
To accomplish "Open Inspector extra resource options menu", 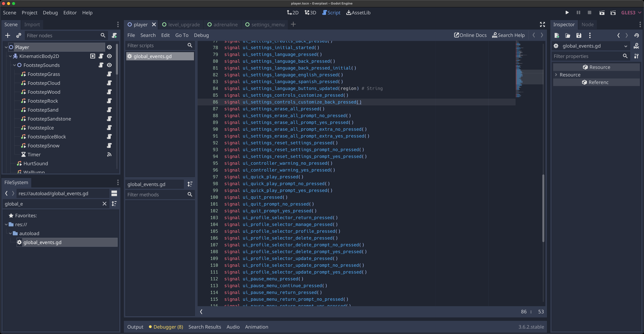I will [x=590, y=36].
